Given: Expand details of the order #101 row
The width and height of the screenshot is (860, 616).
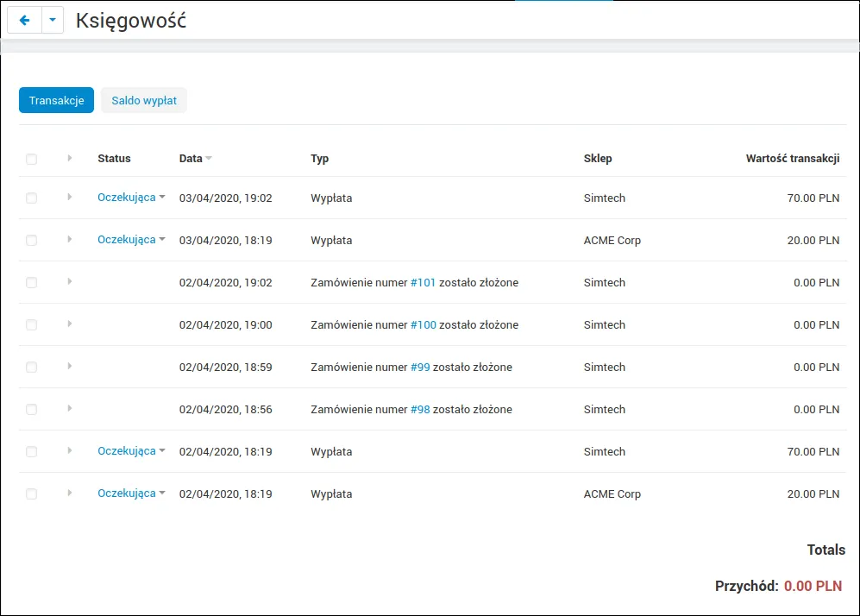Looking at the screenshot, I should click(70, 281).
